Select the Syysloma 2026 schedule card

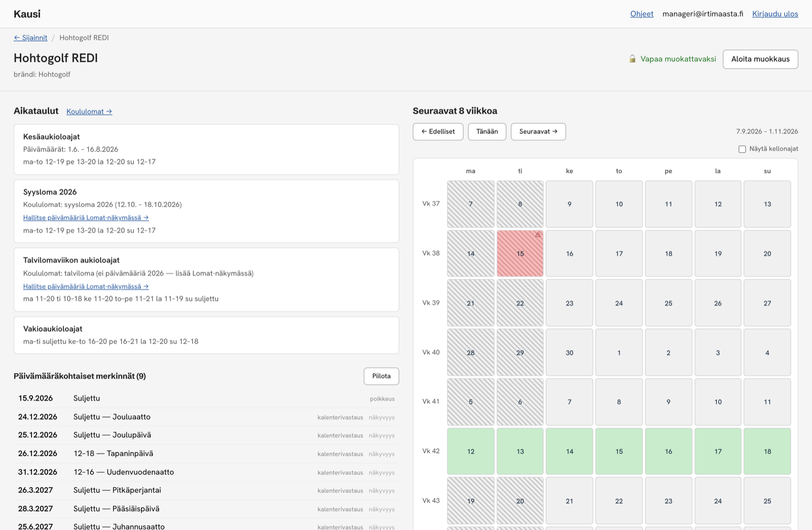(x=206, y=211)
